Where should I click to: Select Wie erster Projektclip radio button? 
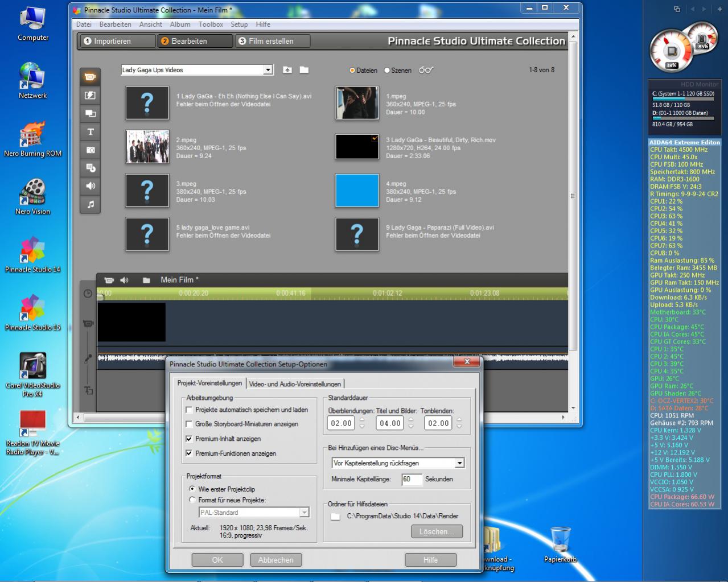(192, 489)
